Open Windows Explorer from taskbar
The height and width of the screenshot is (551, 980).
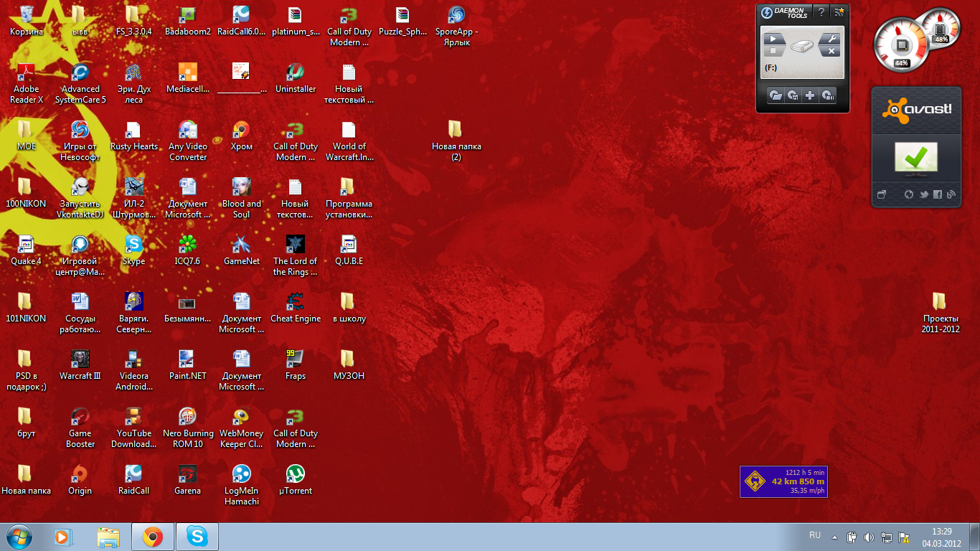click(x=108, y=537)
